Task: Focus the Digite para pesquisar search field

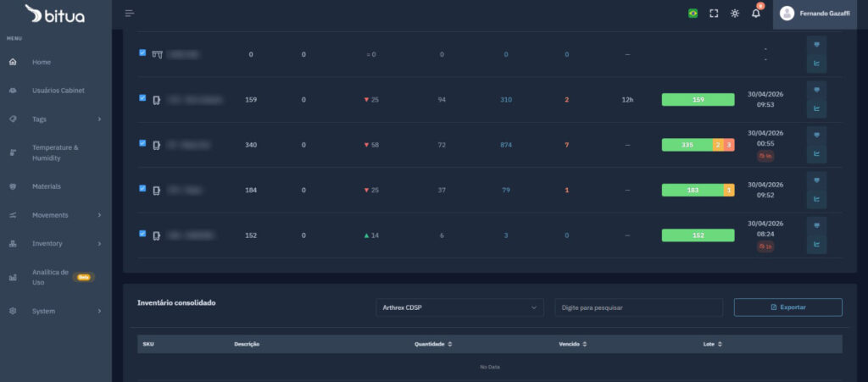Action: tap(639, 307)
